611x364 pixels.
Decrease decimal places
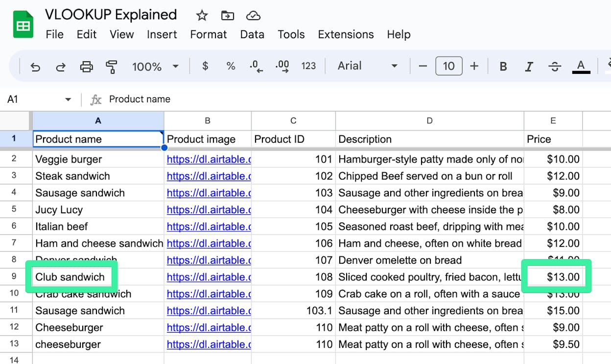click(256, 66)
